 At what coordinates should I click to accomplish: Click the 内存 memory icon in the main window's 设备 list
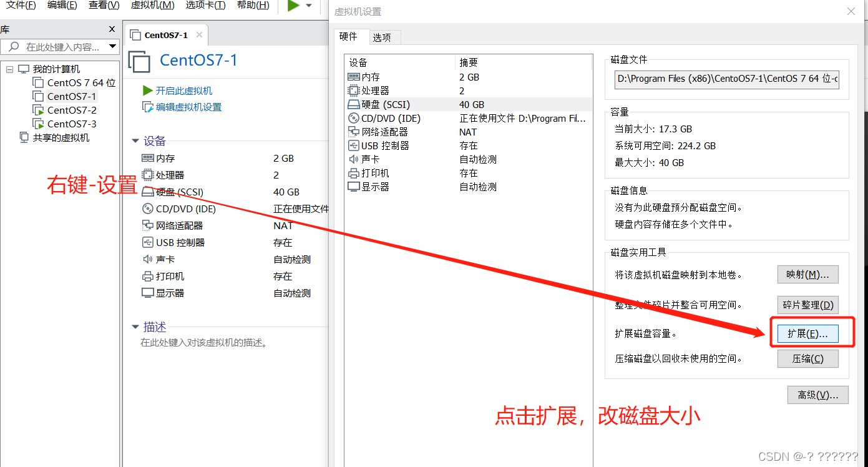pyautogui.click(x=148, y=159)
